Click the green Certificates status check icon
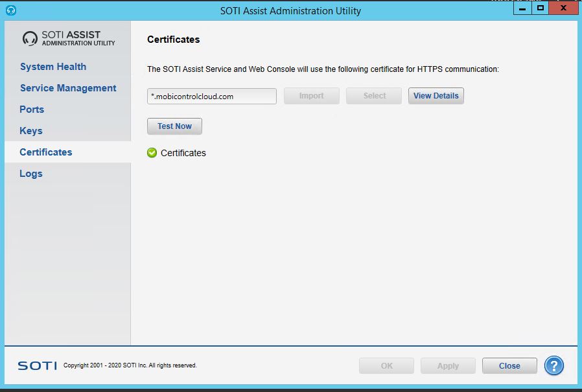582x392 pixels. tap(152, 152)
